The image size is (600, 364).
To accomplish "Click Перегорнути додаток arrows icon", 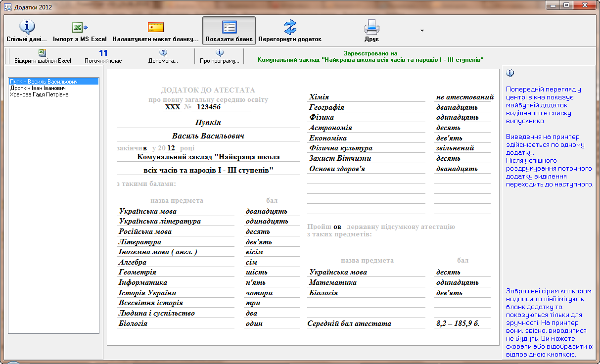I will [290, 27].
